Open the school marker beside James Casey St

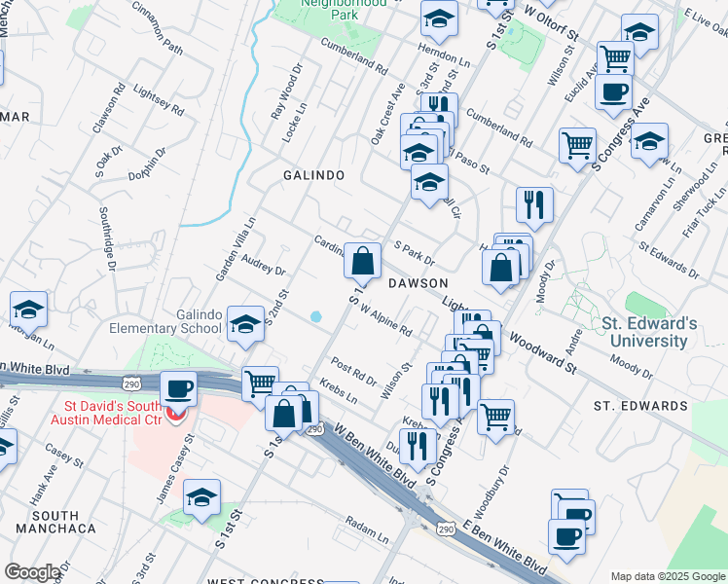point(202,498)
